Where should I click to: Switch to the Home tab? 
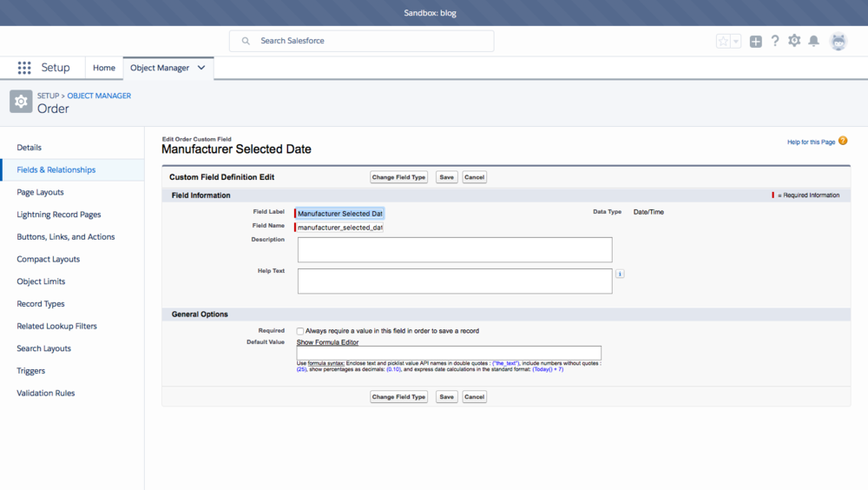point(104,68)
